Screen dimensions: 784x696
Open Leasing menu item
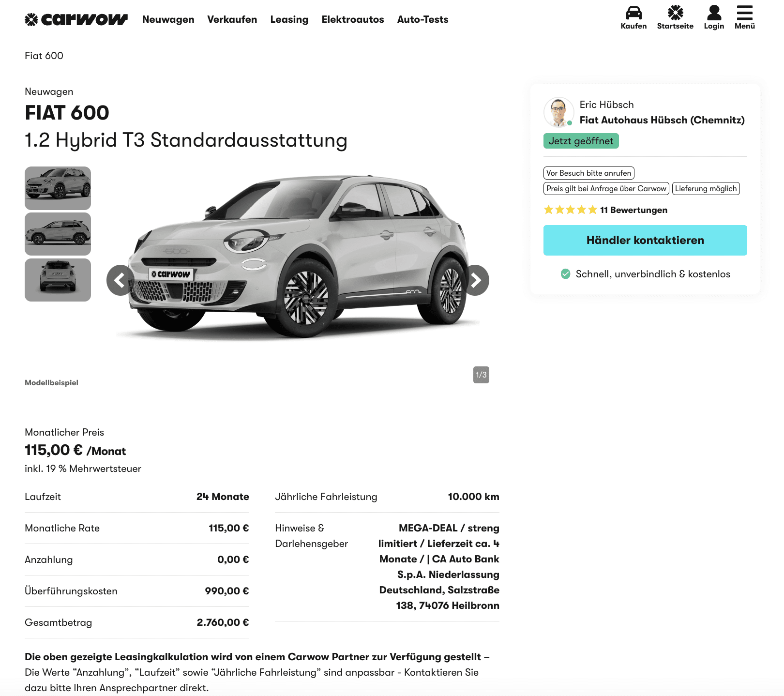click(289, 19)
